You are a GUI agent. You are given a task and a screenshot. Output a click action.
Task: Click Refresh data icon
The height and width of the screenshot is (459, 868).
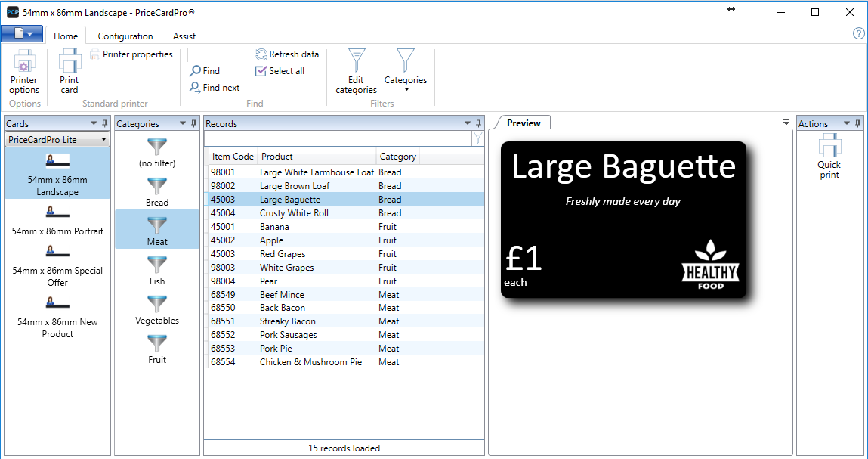click(x=261, y=54)
